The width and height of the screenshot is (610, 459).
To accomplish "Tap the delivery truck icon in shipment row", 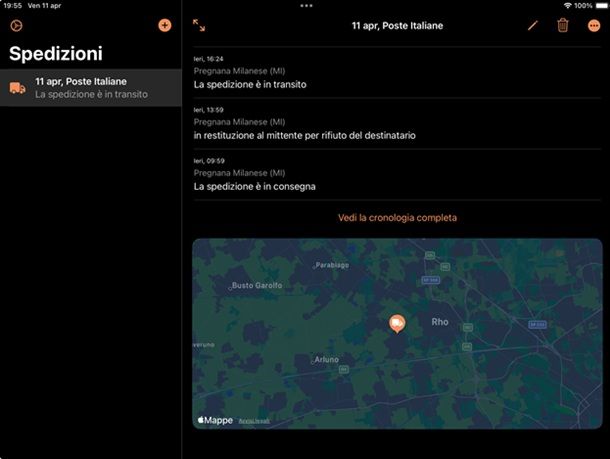I will [18, 88].
